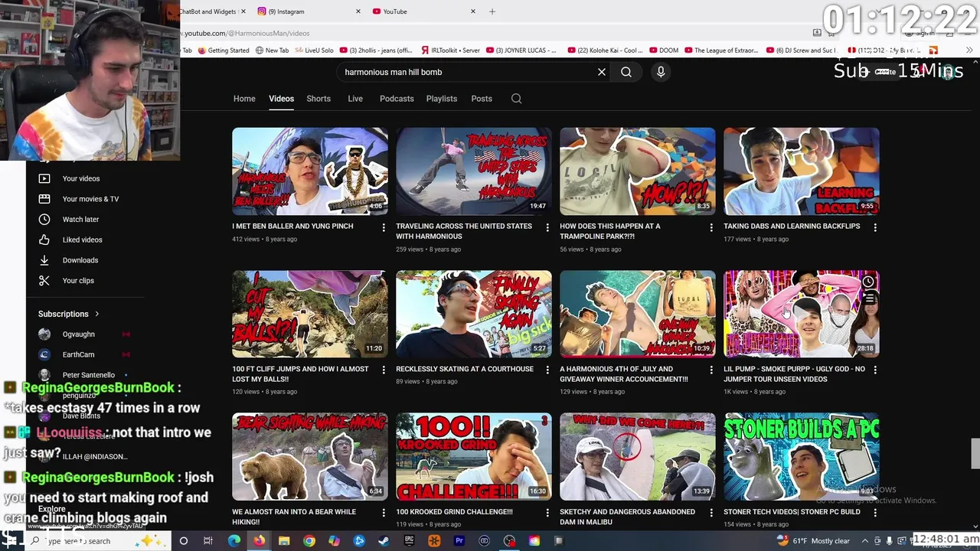This screenshot has height=551, width=980.
Task: Open Liked videos playlist
Action: (x=82, y=240)
